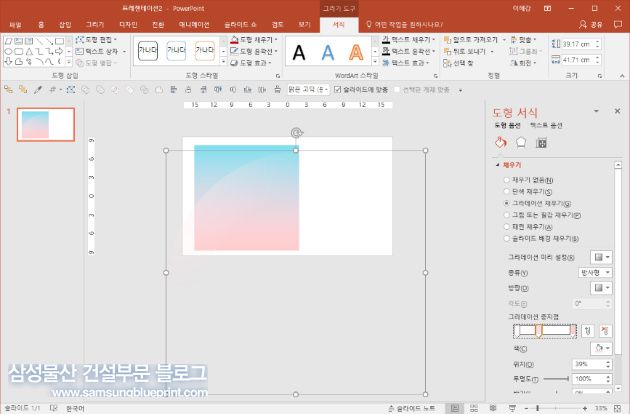This screenshot has width=630, height=414.
Task: Apply the black A WordArt style
Action: coord(299,52)
